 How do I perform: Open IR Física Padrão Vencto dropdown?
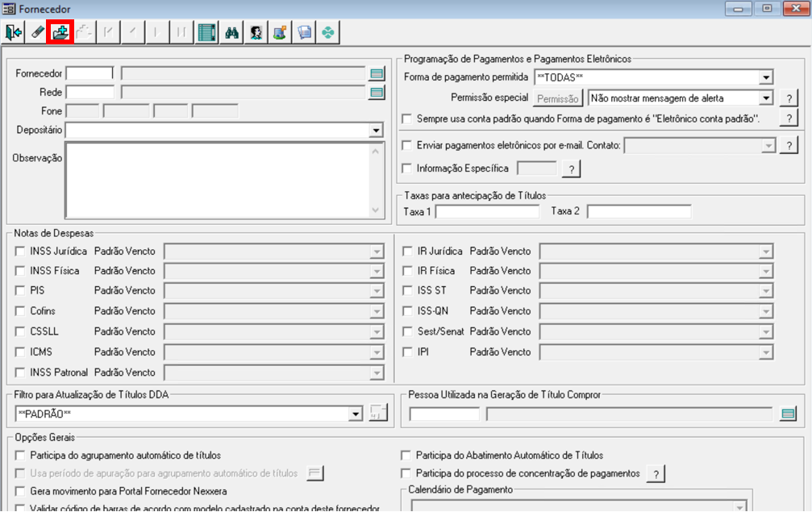pos(766,271)
